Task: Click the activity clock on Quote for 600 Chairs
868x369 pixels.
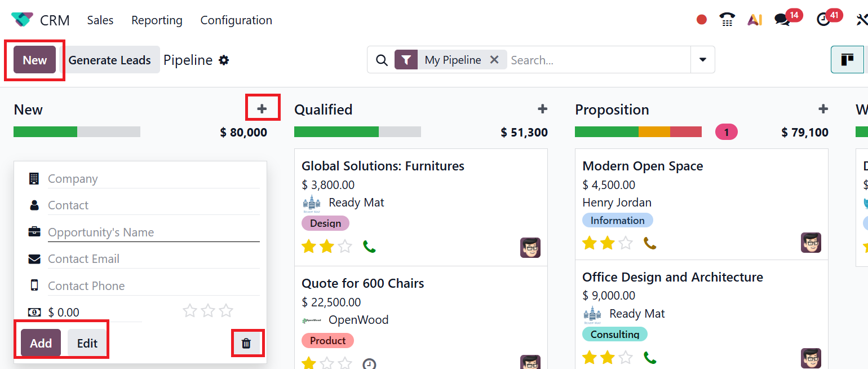Action: point(369,364)
